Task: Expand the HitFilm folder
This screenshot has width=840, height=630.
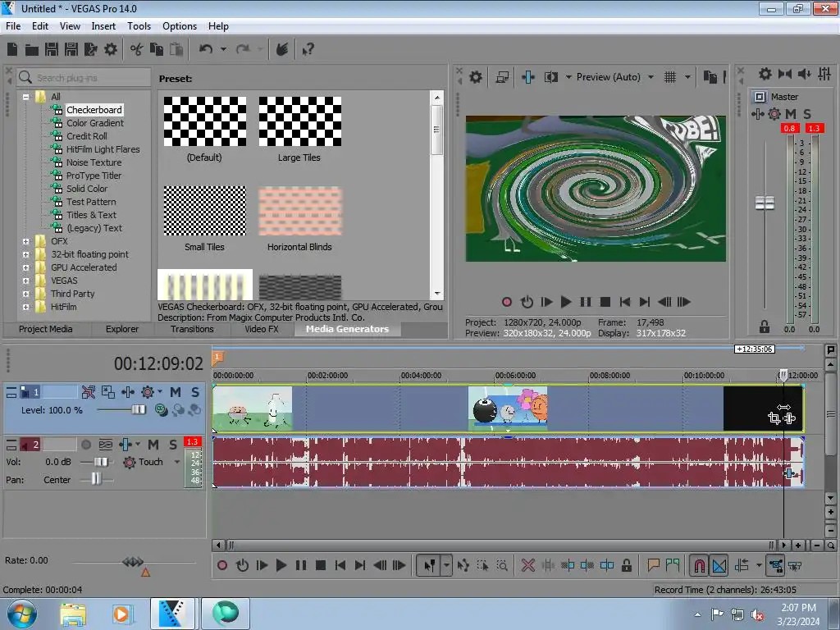Action: point(25,307)
